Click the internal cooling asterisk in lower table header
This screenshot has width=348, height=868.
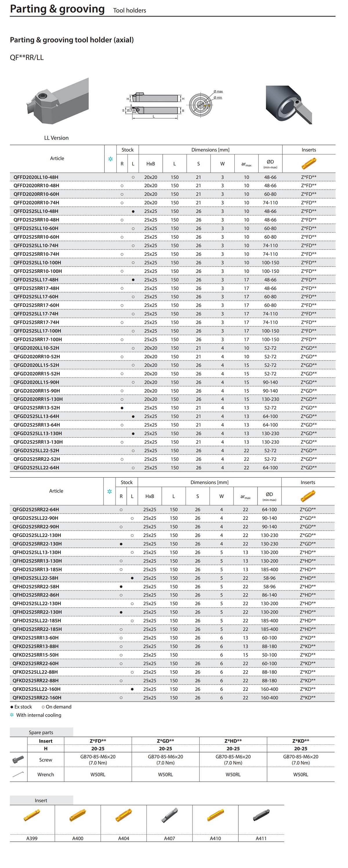pos(109,491)
